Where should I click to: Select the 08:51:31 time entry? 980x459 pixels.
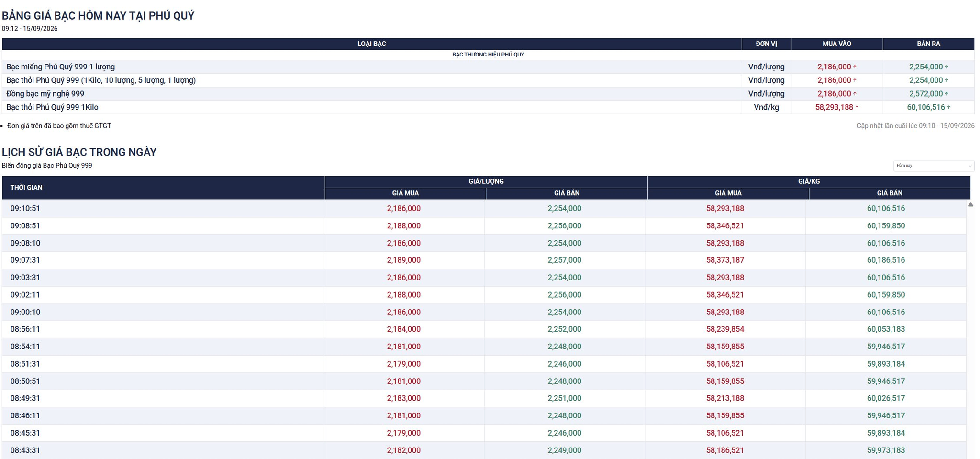25,364
